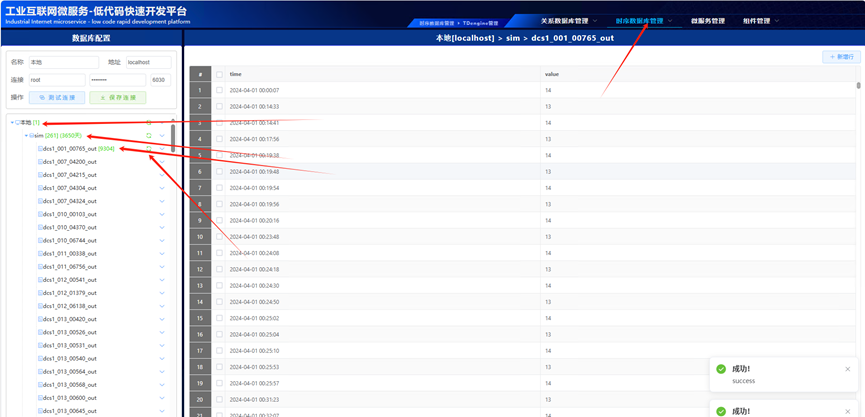This screenshot has height=417, width=865.
Task: Open the chevron menu for dcs1_007_04200_out
Action: point(162,162)
